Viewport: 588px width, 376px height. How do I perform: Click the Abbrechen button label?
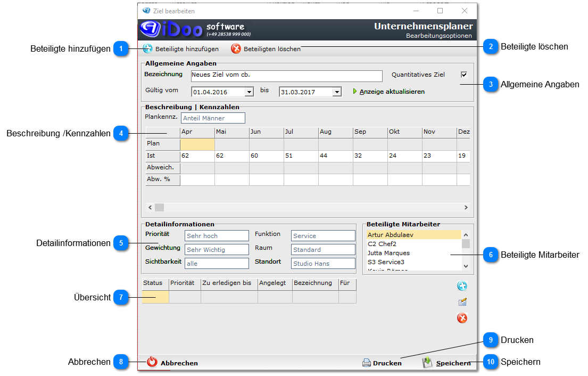click(x=179, y=363)
